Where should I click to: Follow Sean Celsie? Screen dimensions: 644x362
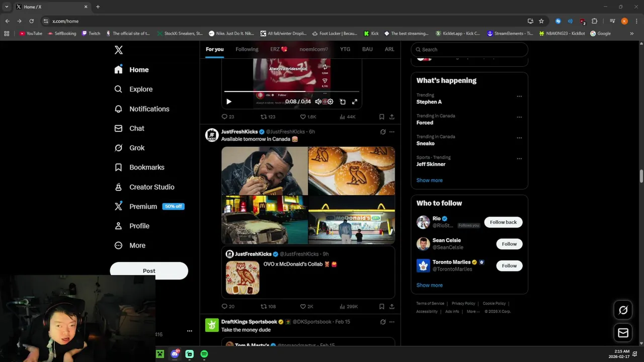point(509,244)
